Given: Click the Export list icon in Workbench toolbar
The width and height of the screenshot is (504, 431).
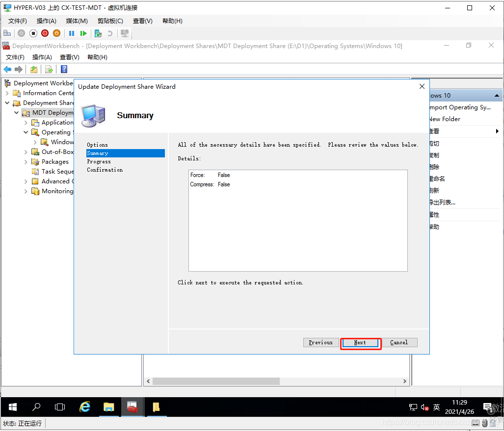Looking at the screenshot, I should [49, 69].
